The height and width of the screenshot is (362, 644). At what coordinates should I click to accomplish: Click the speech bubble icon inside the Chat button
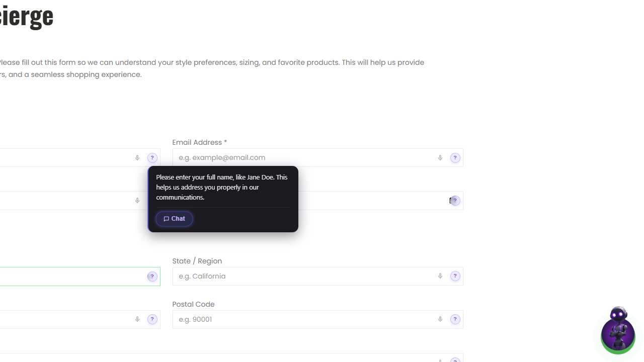click(x=166, y=219)
